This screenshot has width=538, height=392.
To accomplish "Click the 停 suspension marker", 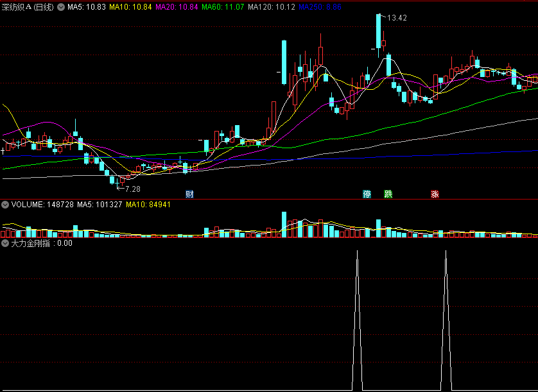I will coord(367,194).
